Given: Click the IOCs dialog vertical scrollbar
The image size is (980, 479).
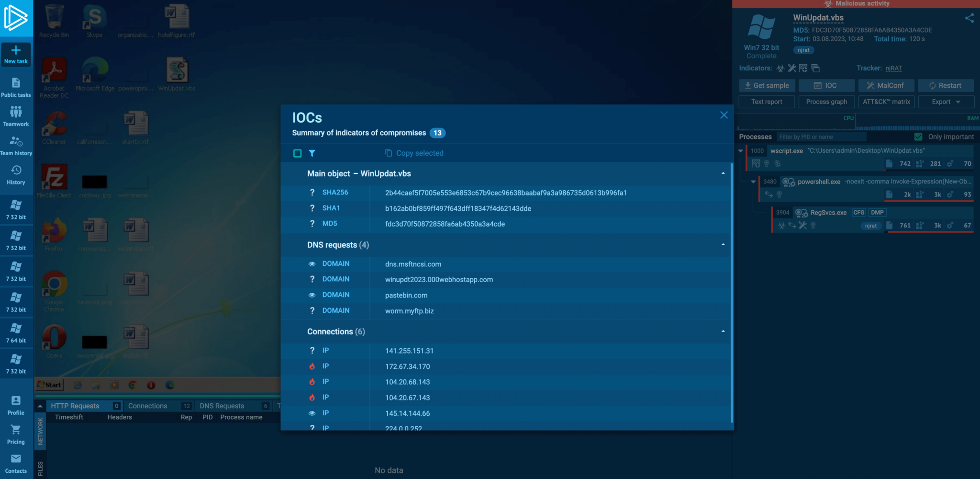Looking at the screenshot, I should pos(732,292).
